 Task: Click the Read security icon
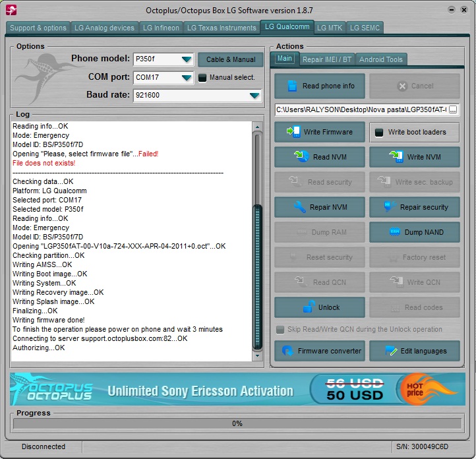[295, 181]
